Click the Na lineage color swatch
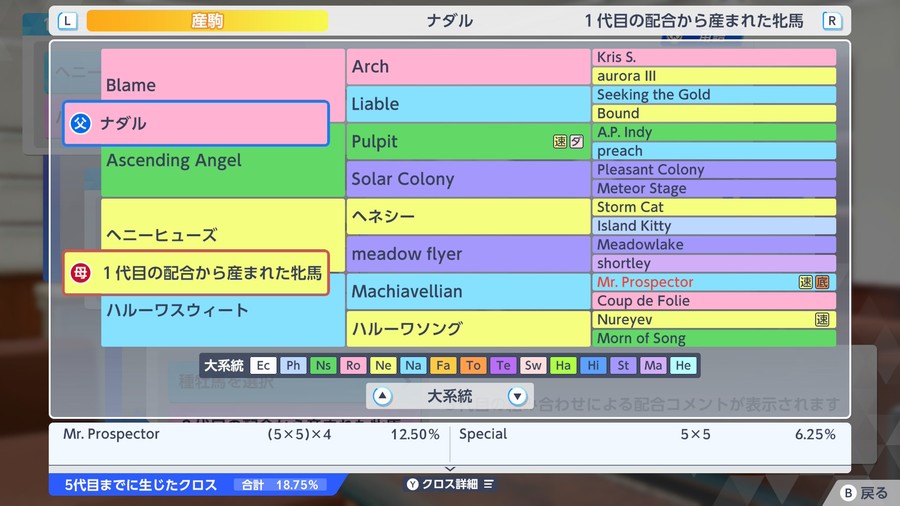900x506 pixels. 413,365
